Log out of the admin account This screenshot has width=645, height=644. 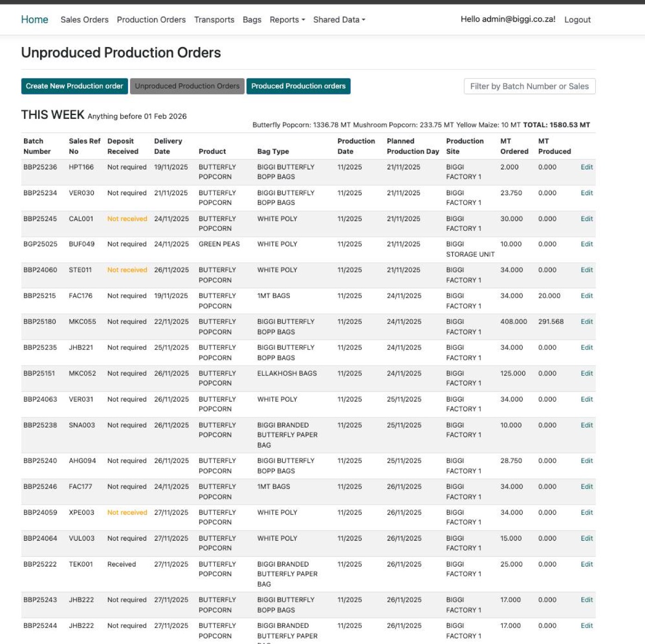click(577, 19)
